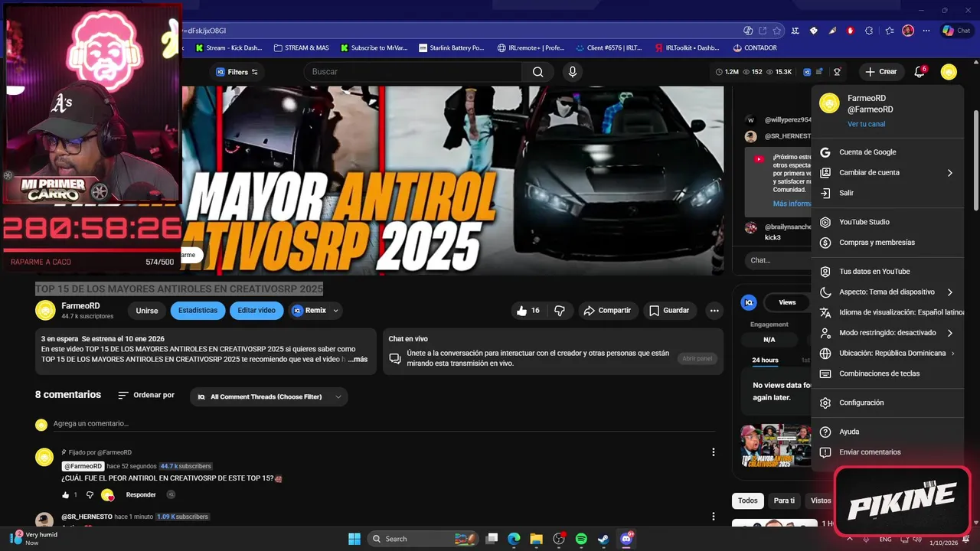Click the Editar video button
This screenshot has height=551, width=980.
256,311
